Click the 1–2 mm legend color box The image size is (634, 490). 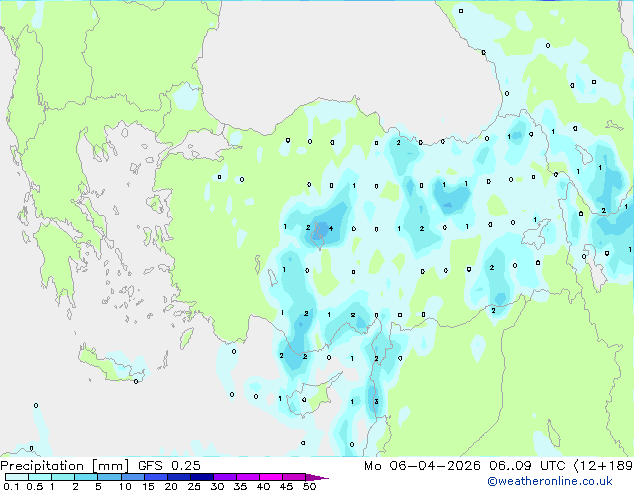[x=63, y=477]
